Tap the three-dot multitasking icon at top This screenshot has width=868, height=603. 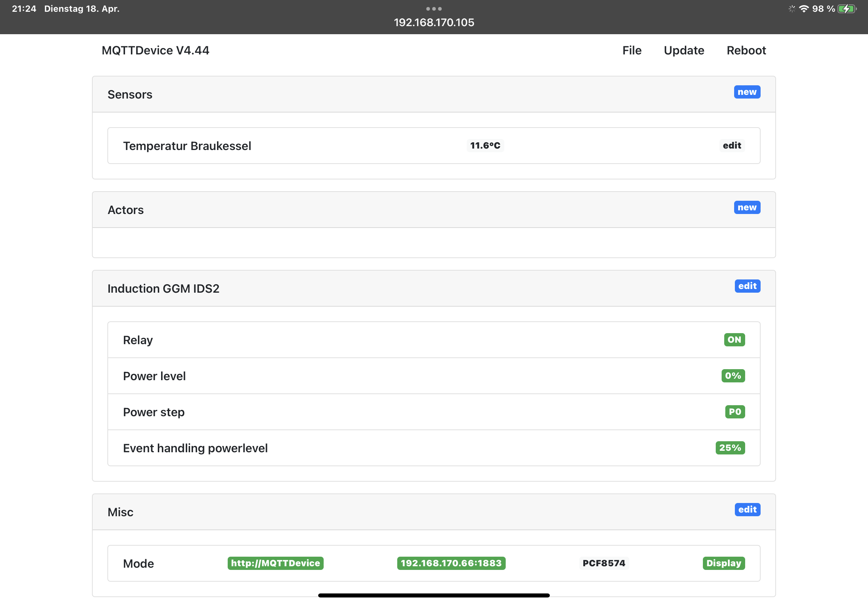[x=433, y=8]
